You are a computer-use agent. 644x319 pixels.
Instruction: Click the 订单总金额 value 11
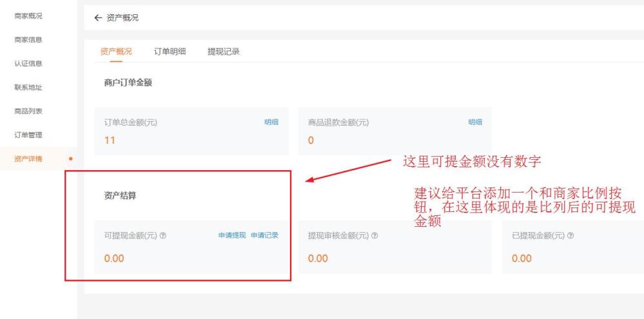click(x=110, y=140)
